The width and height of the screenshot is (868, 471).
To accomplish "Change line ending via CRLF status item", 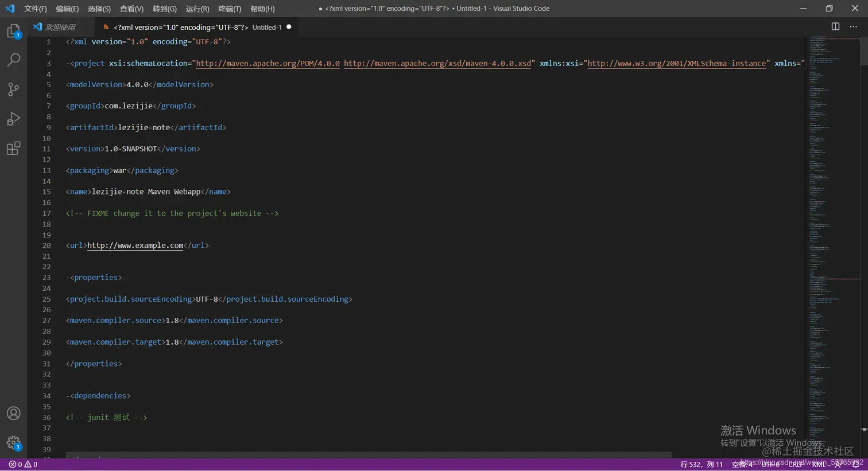I will (x=796, y=464).
